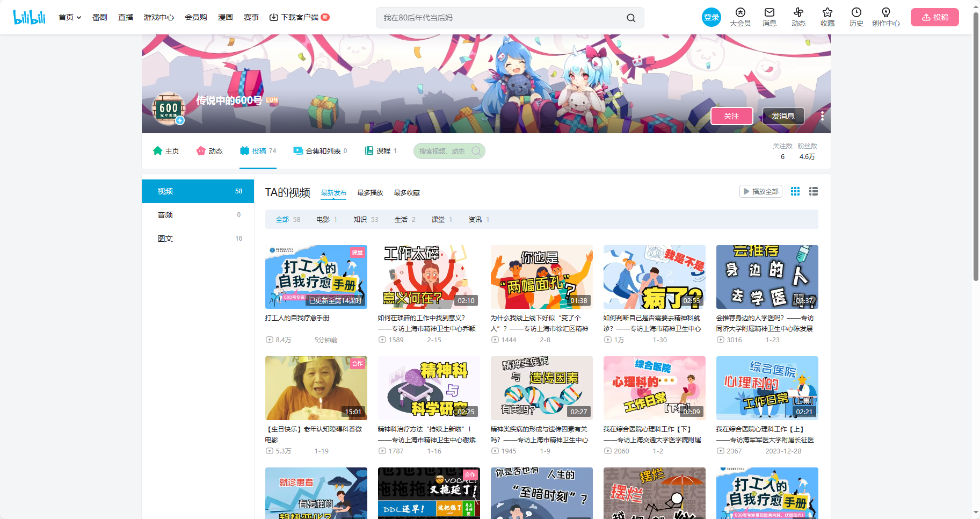Expand the 首页 dropdown
Image resolution: width=980 pixels, height=519 pixels.
click(x=70, y=17)
